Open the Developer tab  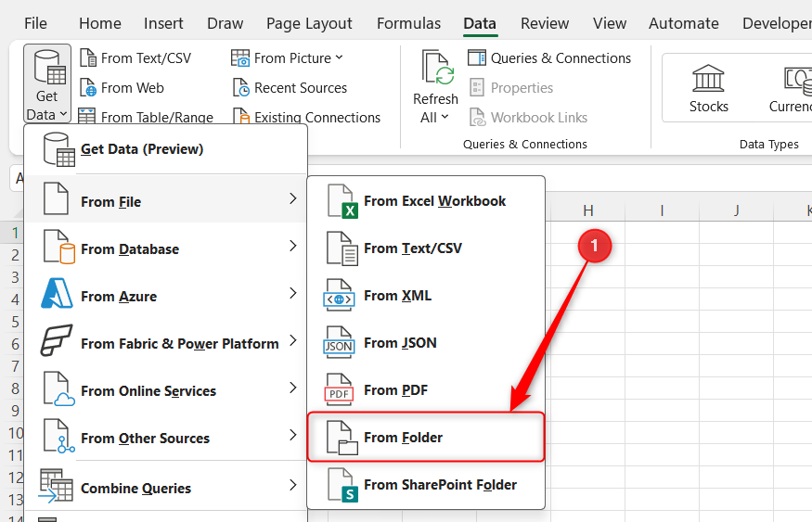point(777,23)
